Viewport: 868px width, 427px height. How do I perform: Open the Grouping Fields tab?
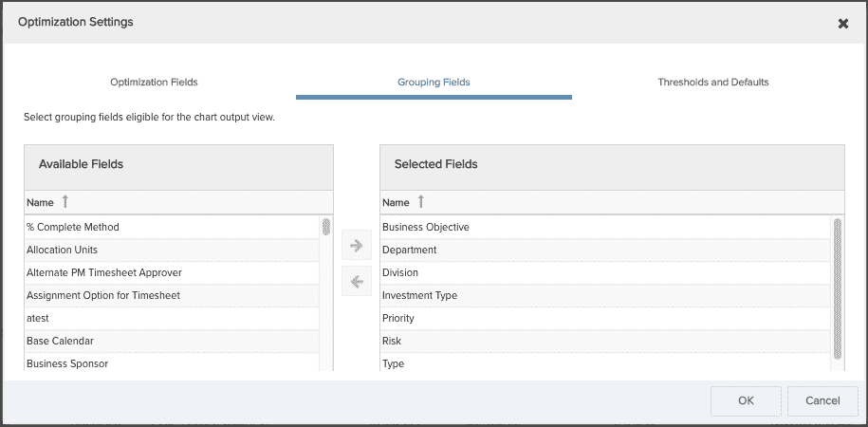pyautogui.click(x=434, y=82)
